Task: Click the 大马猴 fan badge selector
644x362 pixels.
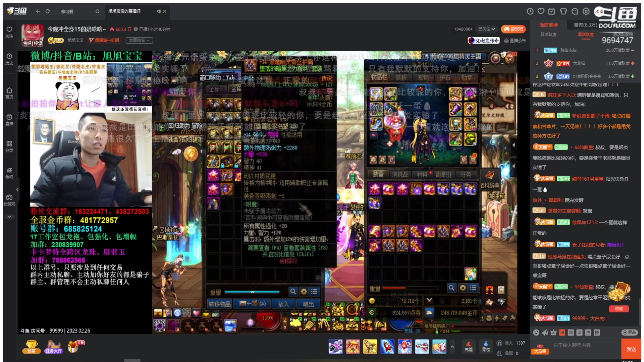Action: (540, 349)
